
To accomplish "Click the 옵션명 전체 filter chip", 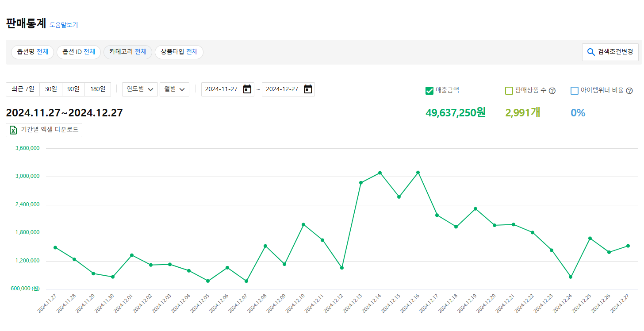I will click(x=32, y=52).
